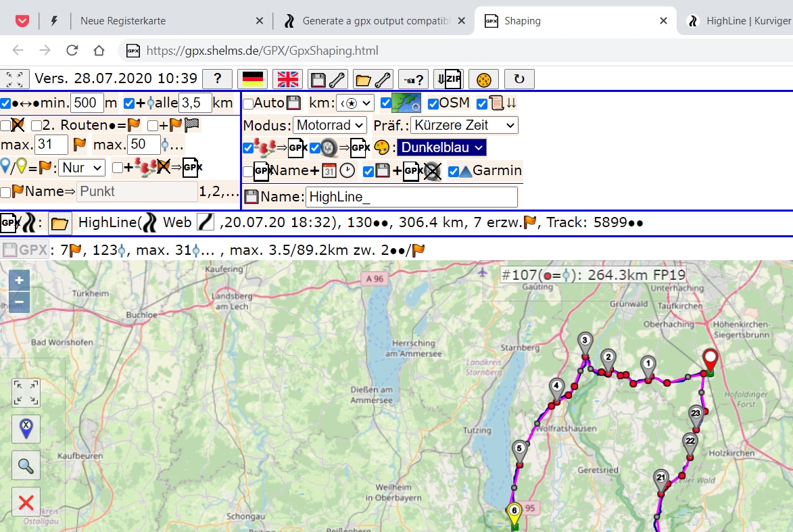793x532 pixels.
Task: Toggle the add flag and finish checkbox
Action: [152, 126]
